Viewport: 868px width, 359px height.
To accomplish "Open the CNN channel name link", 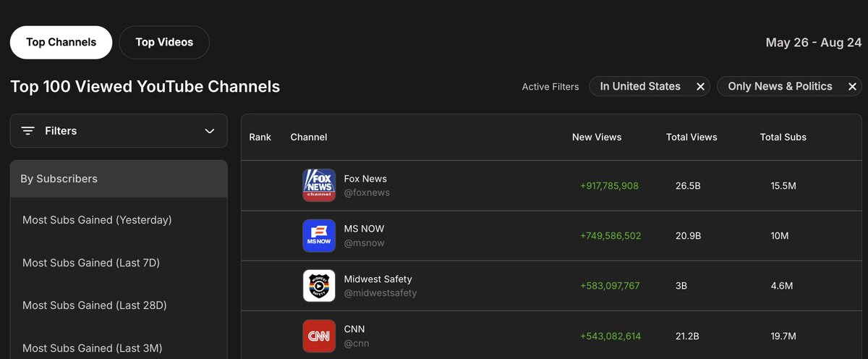I will [354, 329].
